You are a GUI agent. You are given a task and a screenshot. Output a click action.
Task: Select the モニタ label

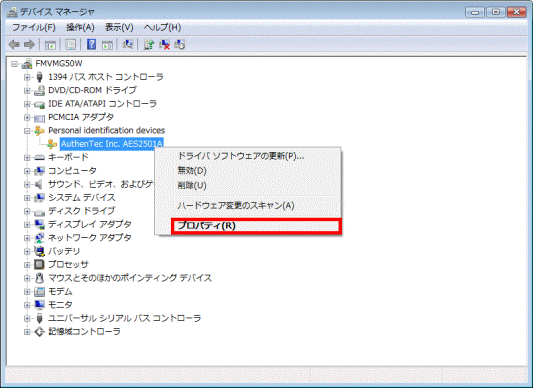(x=60, y=305)
